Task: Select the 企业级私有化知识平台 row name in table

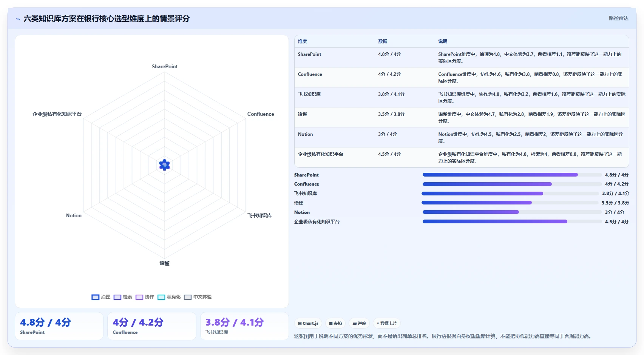Action: (320, 154)
